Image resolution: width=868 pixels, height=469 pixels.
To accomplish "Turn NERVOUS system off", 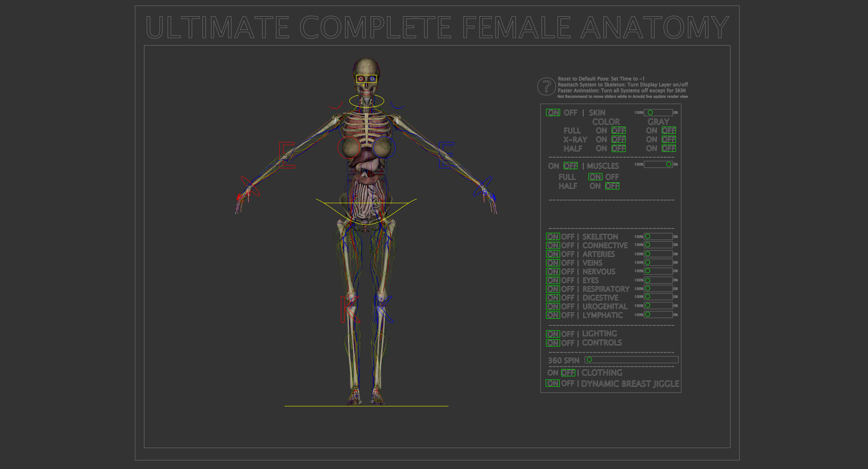I will (568, 272).
